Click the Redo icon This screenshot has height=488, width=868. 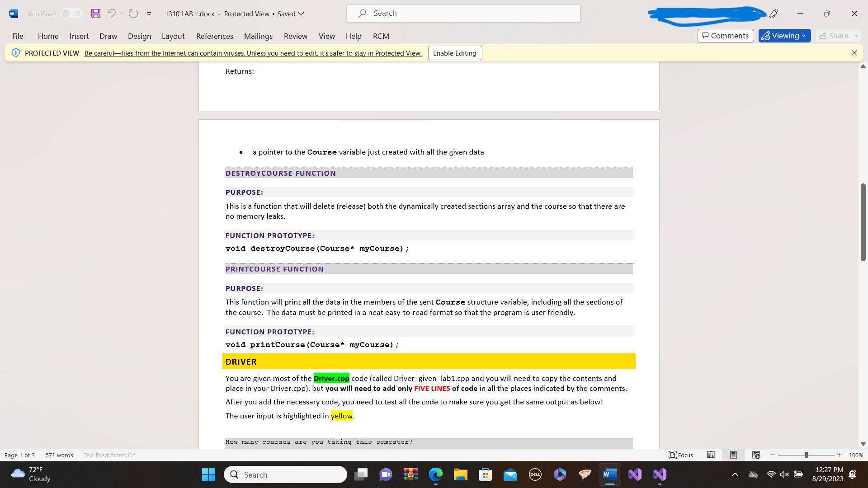coord(133,14)
